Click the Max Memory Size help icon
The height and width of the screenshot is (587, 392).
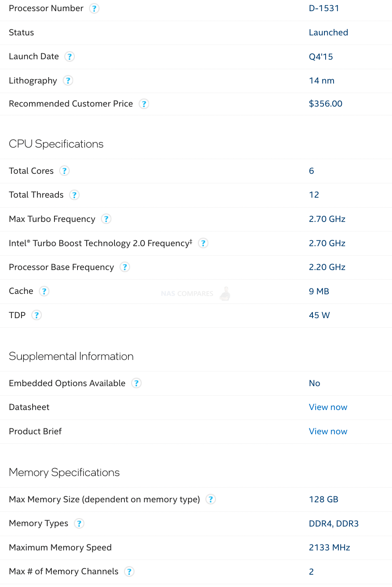click(211, 500)
